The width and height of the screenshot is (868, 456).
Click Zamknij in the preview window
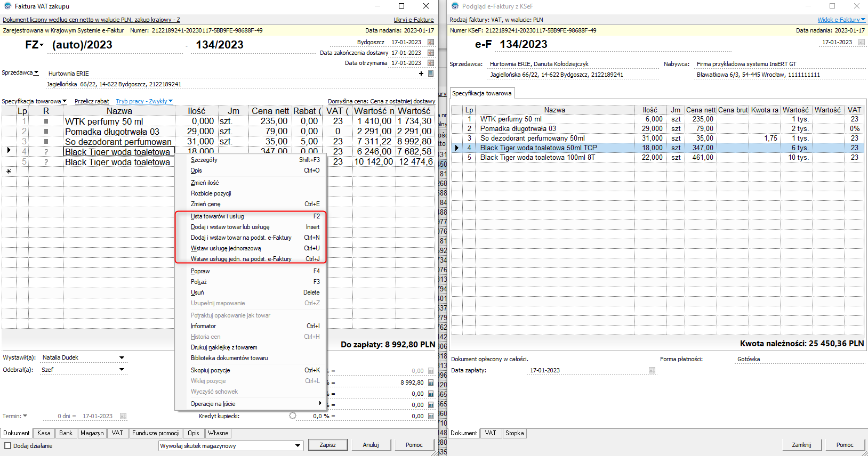[x=801, y=445]
